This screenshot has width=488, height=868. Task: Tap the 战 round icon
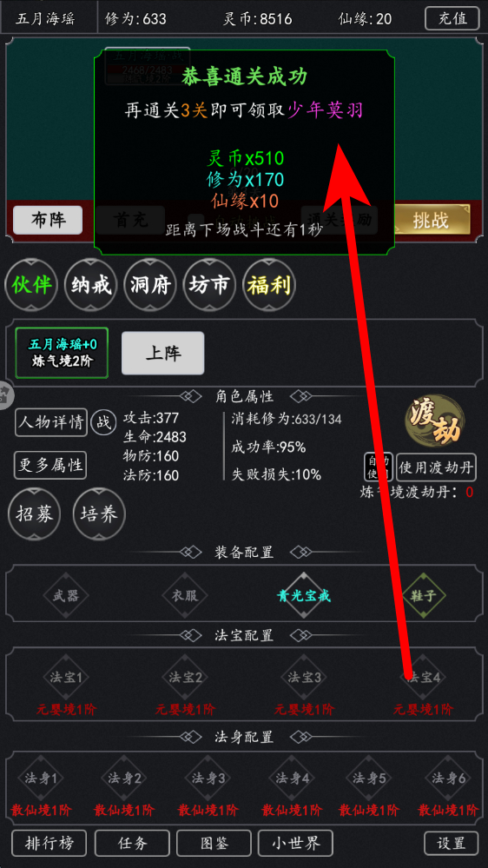[103, 423]
